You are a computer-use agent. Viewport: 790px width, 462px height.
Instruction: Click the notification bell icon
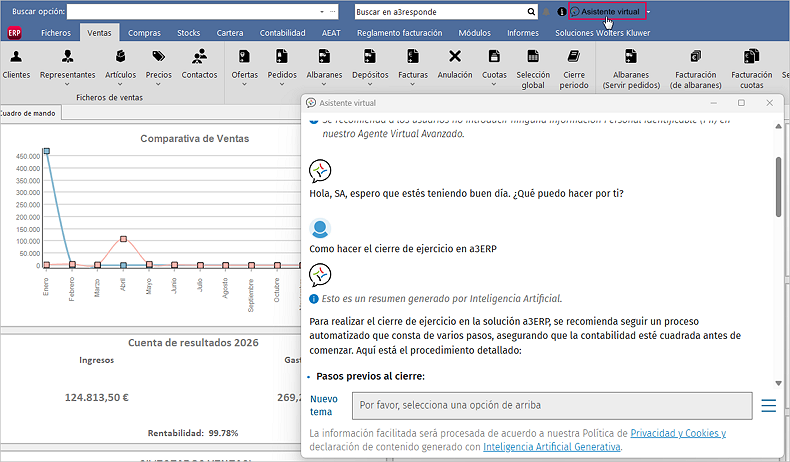546,12
